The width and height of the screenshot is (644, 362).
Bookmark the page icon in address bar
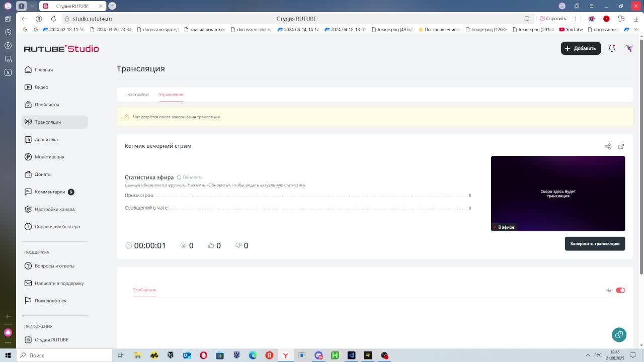click(x=527, y=19)
